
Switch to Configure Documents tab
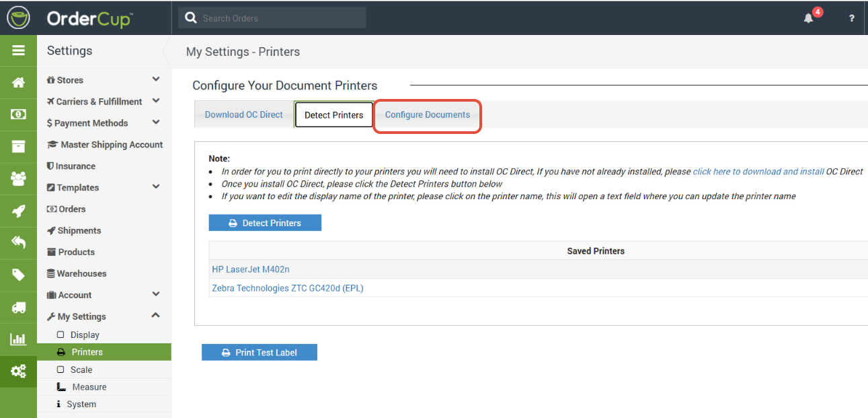tap(428, 114)
